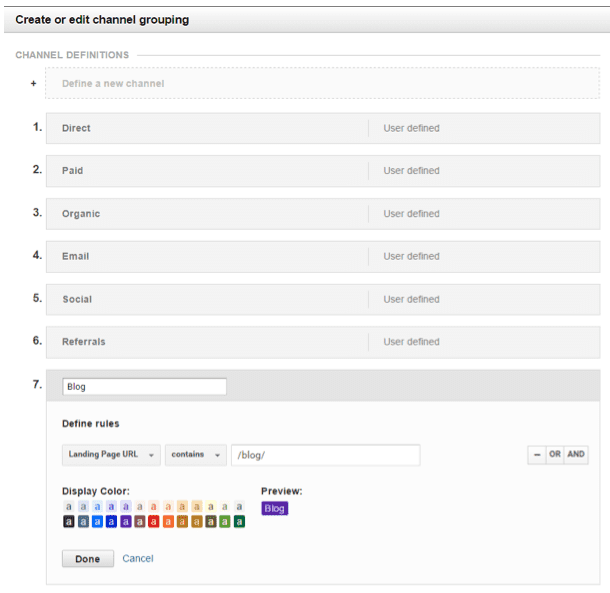The height and width of the screenshot is (593, 610).
Task: Pick the black display color swatch
Action: 69,521
